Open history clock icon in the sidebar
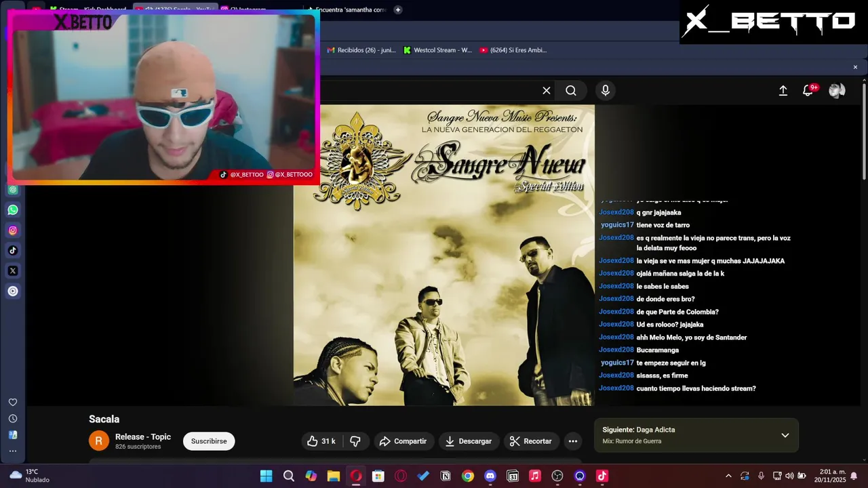This screenshot has width=868, height=488. pyautogui.click(x=13, y=419)
